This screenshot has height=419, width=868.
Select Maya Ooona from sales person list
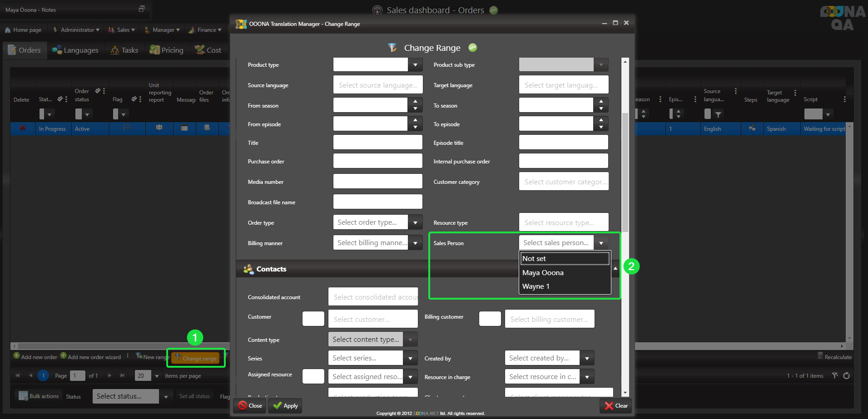click(543, 273)
